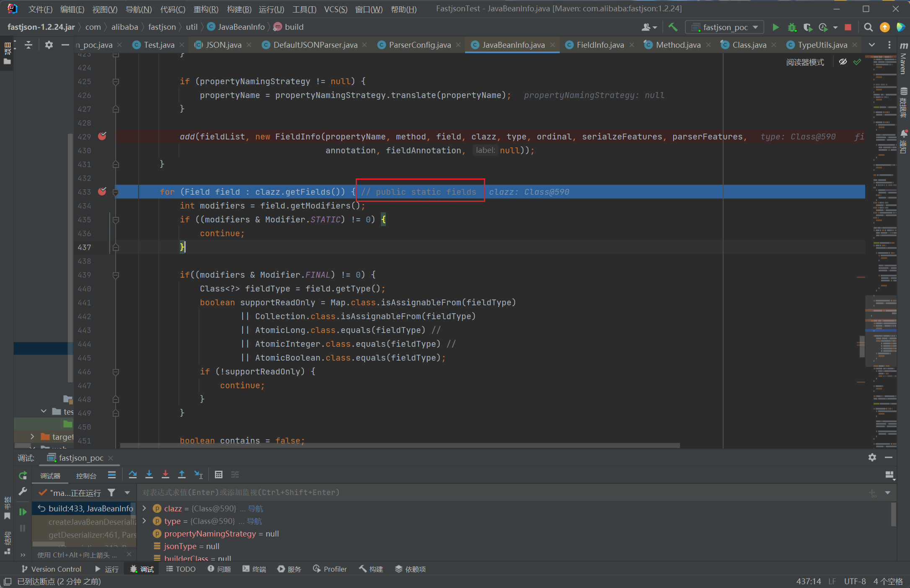The width and height of the screenshot is (910, 588).
Task: Open fastjson_poc run configuration dropdown
Action: click(x=725, y=27)
